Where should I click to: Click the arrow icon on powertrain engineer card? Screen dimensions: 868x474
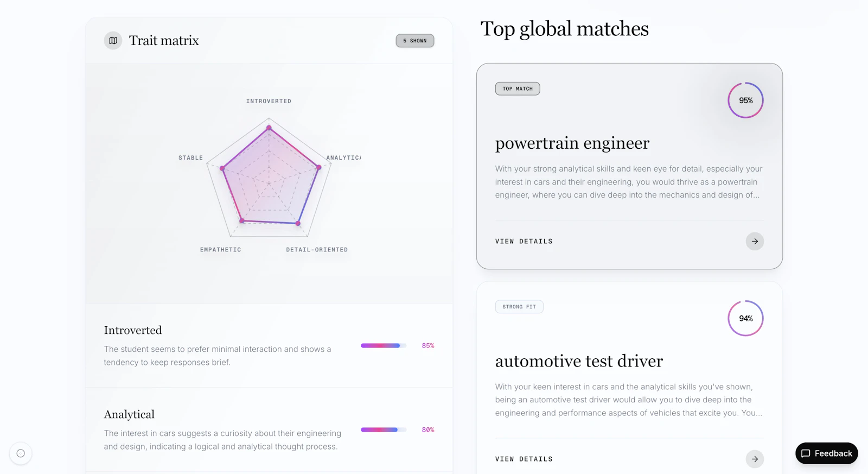point(755,241)
